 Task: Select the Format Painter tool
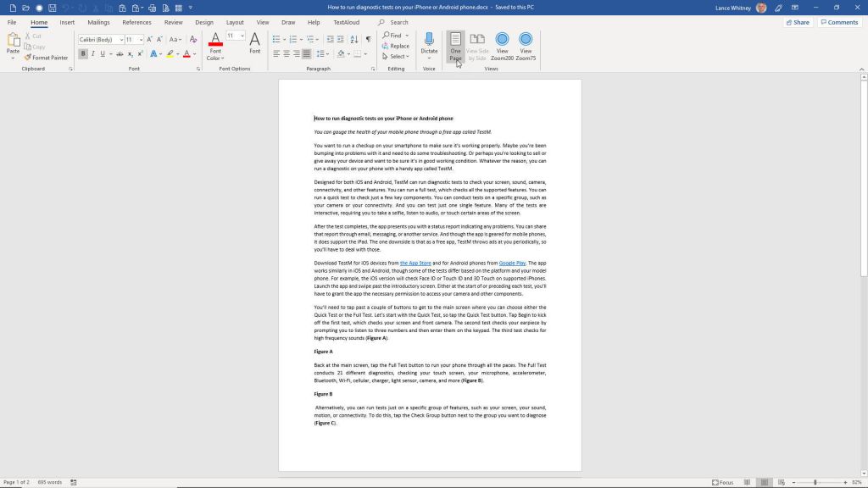point(47,58)
